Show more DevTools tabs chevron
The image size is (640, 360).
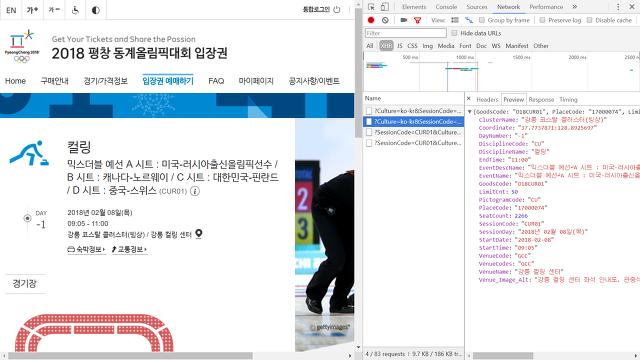coord(574,7)
